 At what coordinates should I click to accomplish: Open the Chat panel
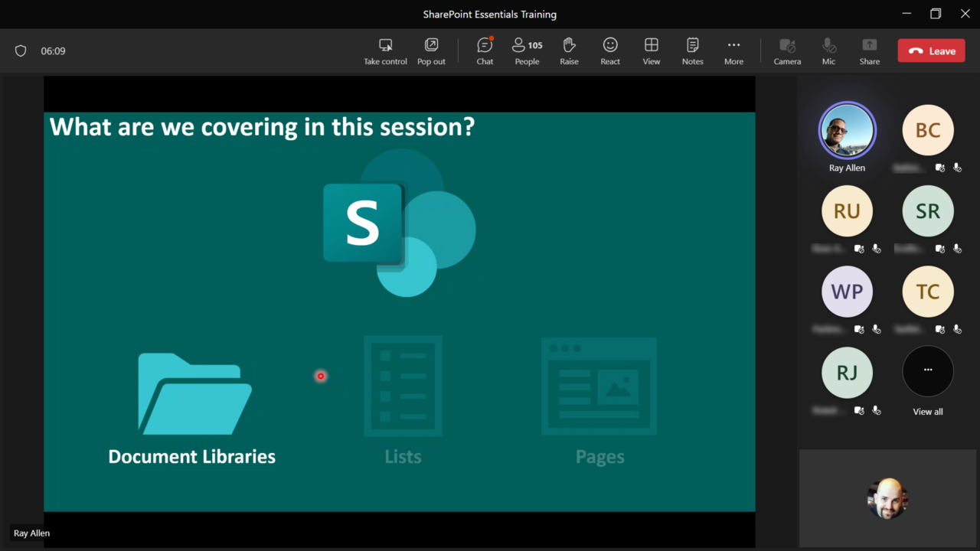[484, 51]
